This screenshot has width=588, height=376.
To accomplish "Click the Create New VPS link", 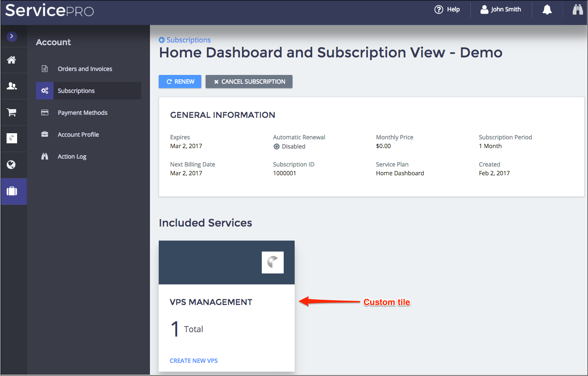I will [x=193, y=361].
